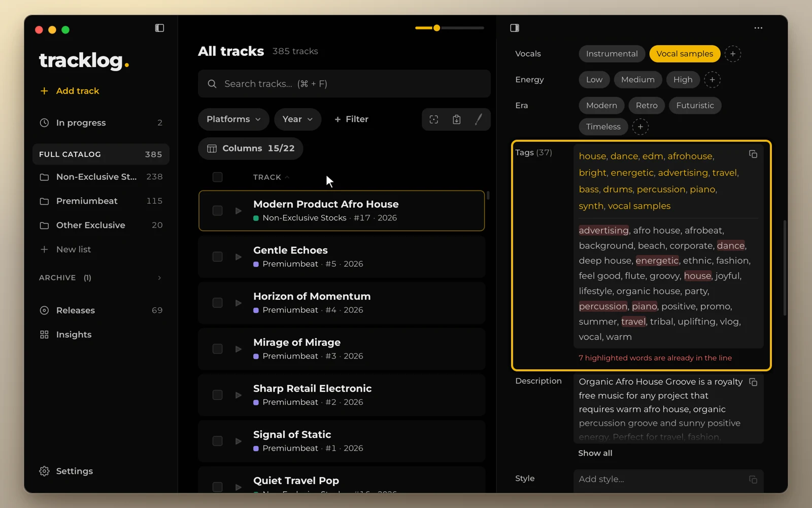Open the Year dropdown
The height and width of the screenshot is (508, 812).
coord(298,119)
